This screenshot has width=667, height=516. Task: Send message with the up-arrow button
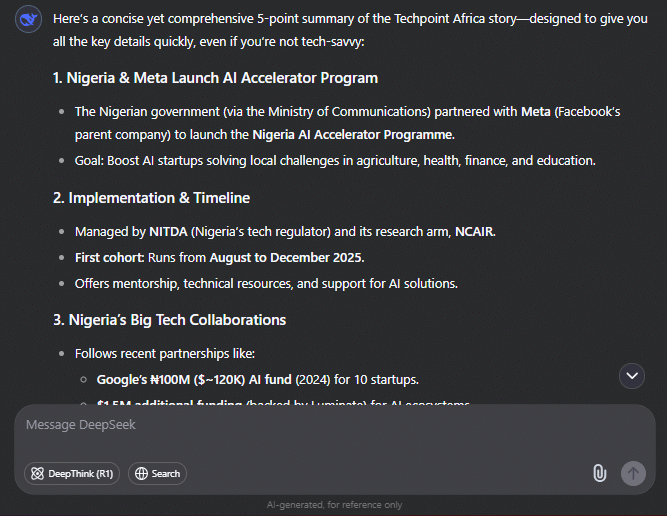[x=633, y=473]
